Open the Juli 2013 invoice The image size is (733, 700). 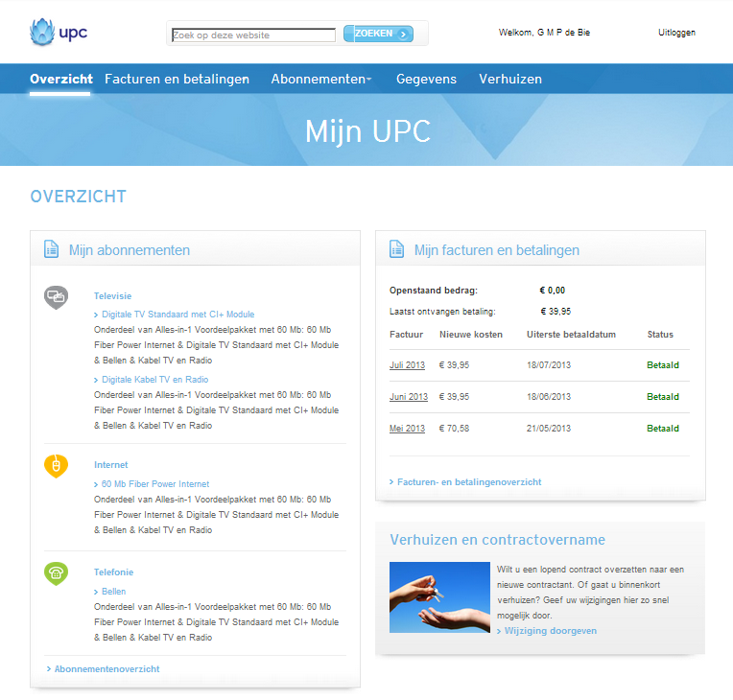pyautogui.click(x=407, y=365)
